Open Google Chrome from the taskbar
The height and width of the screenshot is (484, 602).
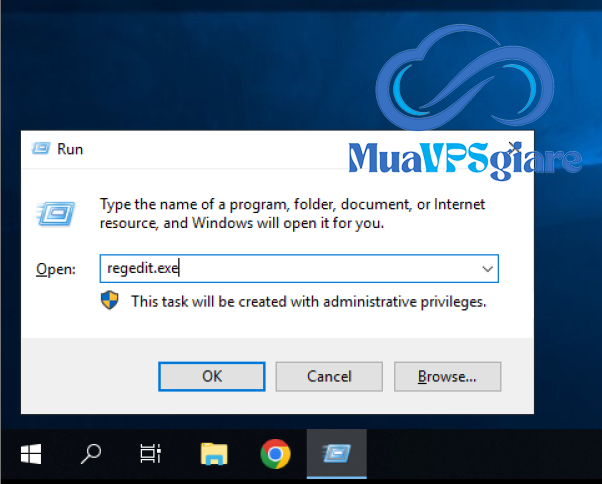tap(274, 455)
